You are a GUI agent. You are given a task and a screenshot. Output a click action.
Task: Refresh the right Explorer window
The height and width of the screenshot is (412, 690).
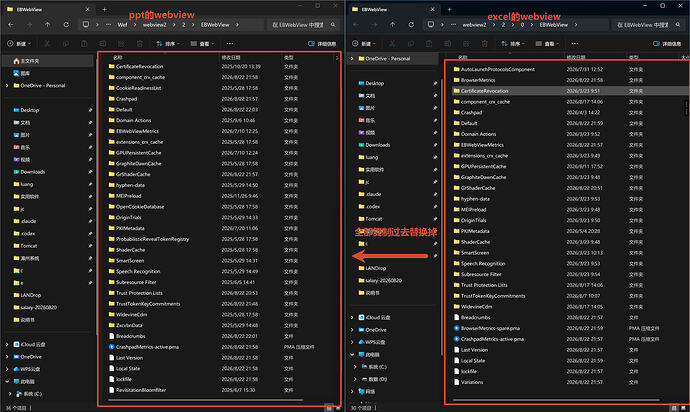point(411,25)
